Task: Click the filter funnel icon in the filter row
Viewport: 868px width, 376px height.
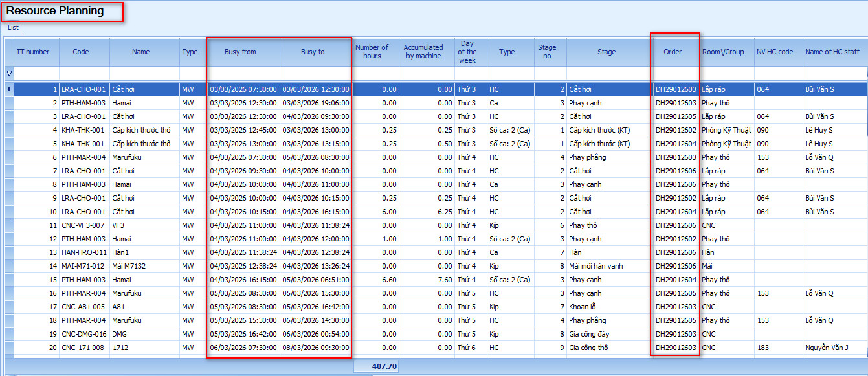Action: [x=9, y=73]
